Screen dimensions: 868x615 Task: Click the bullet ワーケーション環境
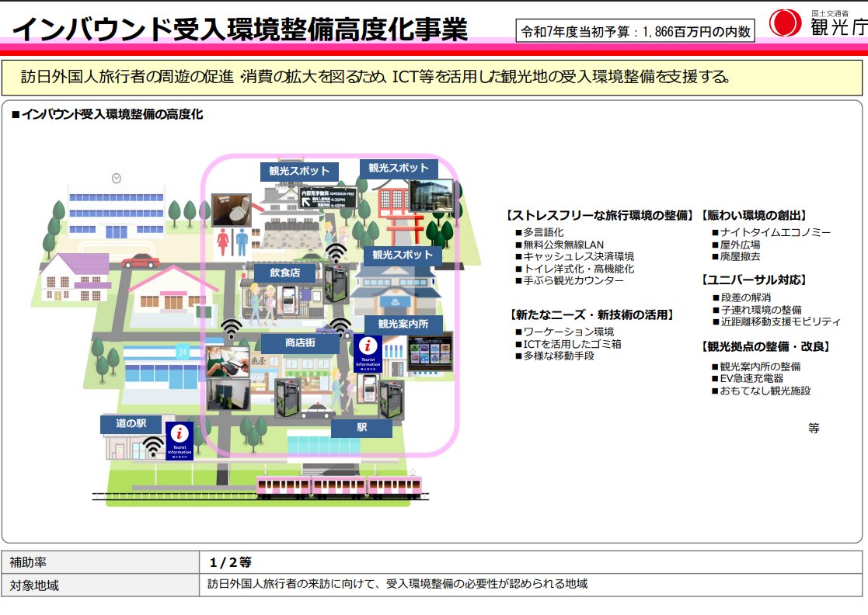coord(565,332)
